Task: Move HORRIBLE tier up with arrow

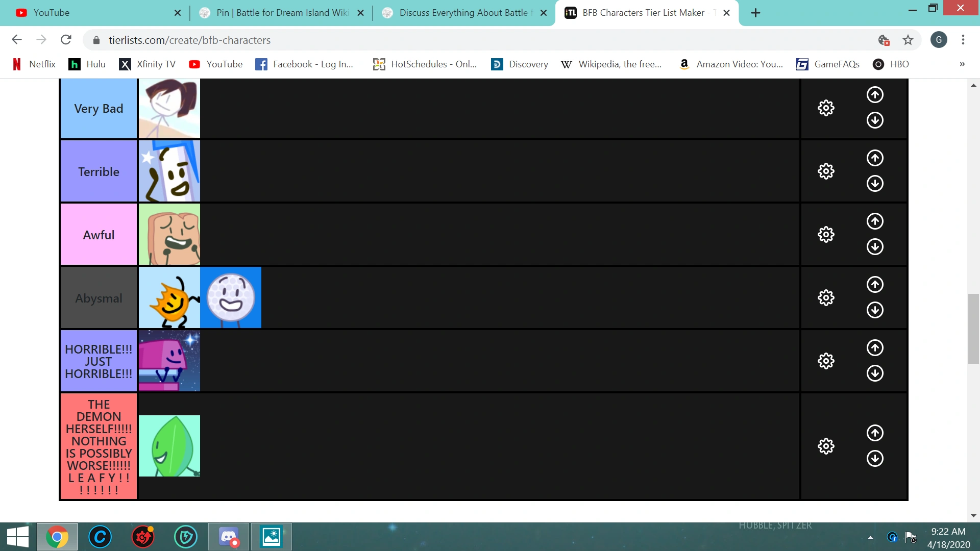Action: 875,348
